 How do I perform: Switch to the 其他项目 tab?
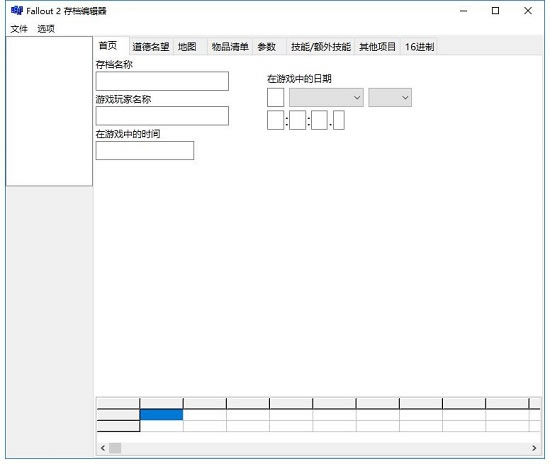pos(377,47)
